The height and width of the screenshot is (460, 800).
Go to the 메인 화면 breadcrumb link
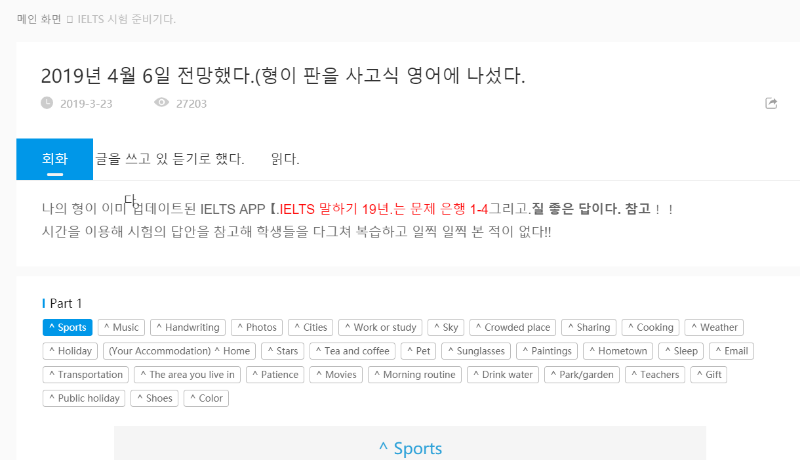(39, 19)
